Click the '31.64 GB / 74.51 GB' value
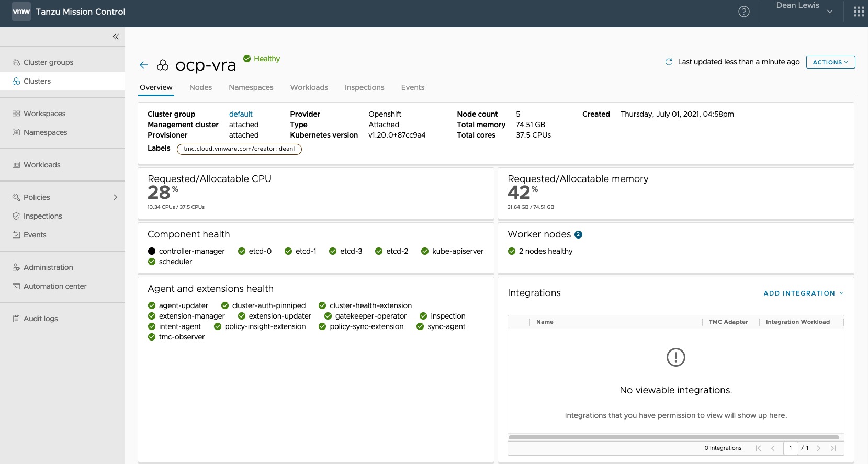The height and width of the screenshot is (464, 868). (531, 207)
